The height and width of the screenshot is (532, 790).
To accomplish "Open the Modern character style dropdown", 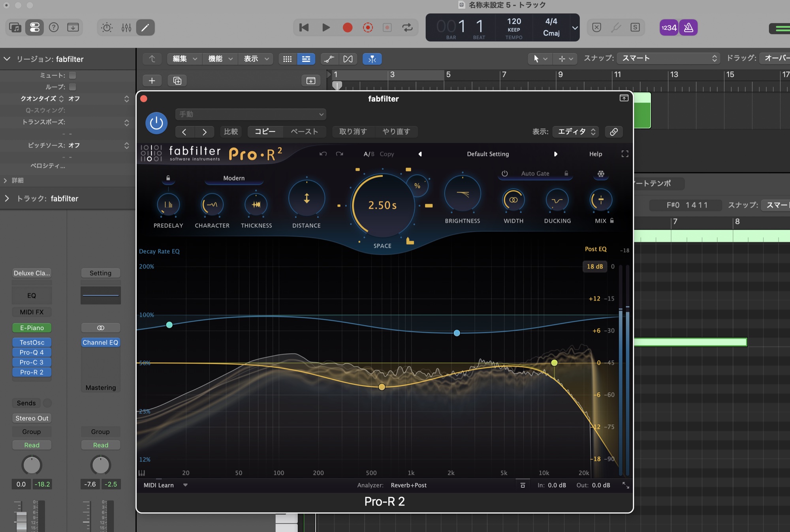I will tap(234, 178).
